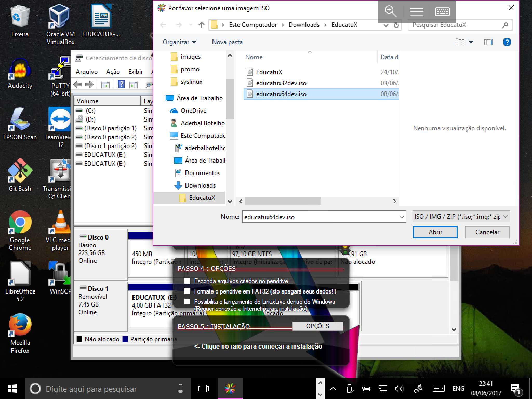This screenshot has width=532, height=399.
Task: Open the volume control in system tray
Action: tap(399, 389)
